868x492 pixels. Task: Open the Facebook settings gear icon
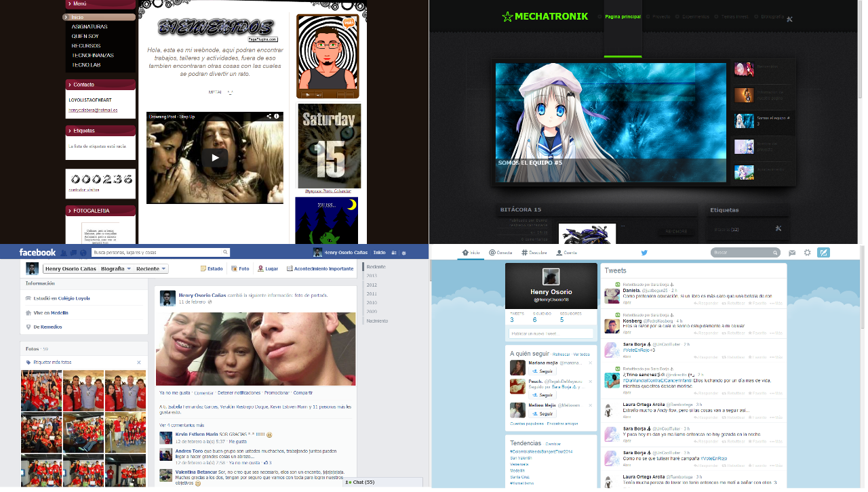[403, 253]
